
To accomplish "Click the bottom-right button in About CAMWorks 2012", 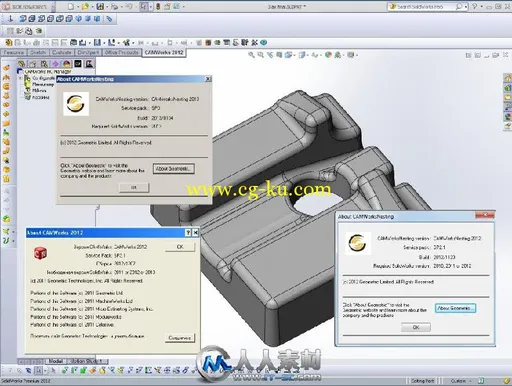I will [x=180, y=338].
